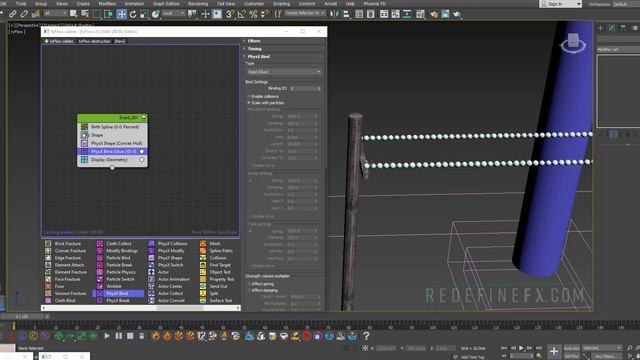The image size is (640, 360).
Task: Click the ViewCube in the viewport
Action: (x=573, y=42)
